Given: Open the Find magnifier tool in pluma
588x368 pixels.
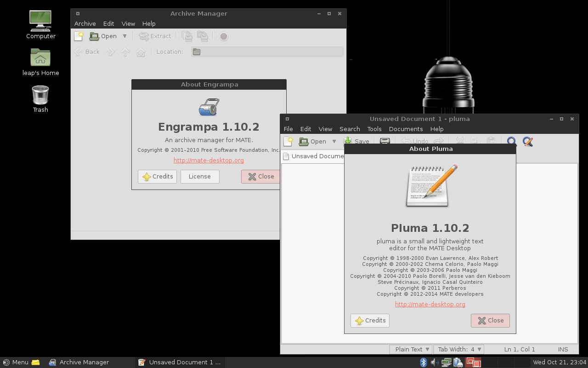Looking at the screenshot, I should [x=511, y=142].
